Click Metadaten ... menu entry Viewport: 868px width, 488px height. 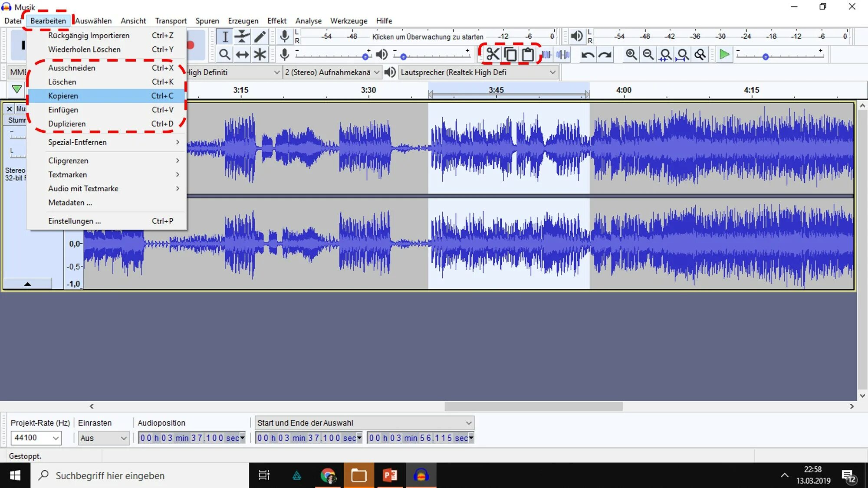tap(70, 203)
